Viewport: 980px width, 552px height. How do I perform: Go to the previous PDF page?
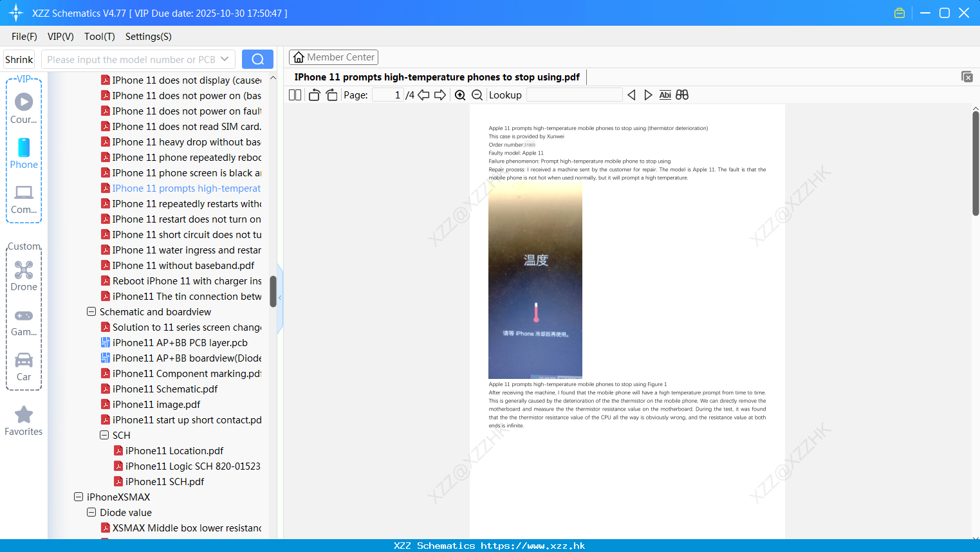click(x=423, y=95)
